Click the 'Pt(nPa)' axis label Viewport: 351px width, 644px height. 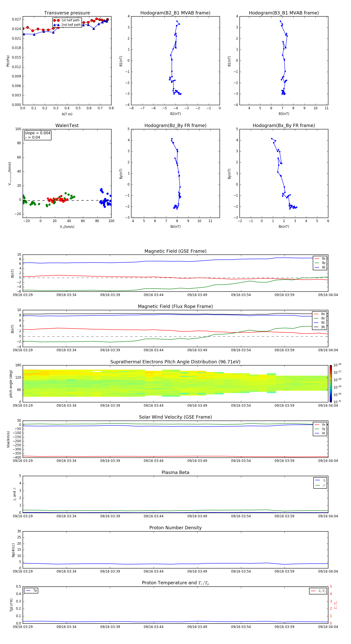[8, 61]
